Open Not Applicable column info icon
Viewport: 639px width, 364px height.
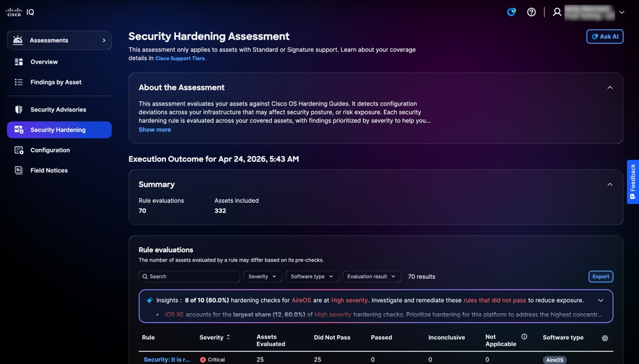tap(524, 336)
